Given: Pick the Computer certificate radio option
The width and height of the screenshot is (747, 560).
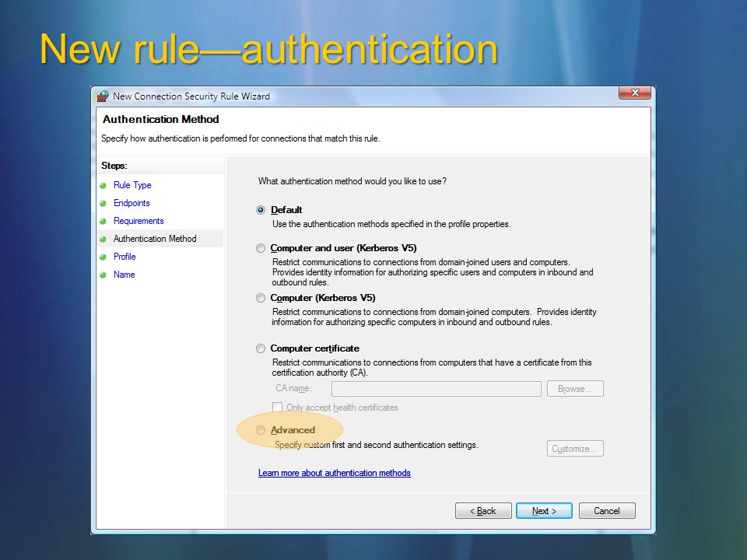Looking at the screenshot, I should tap(261, 348).
